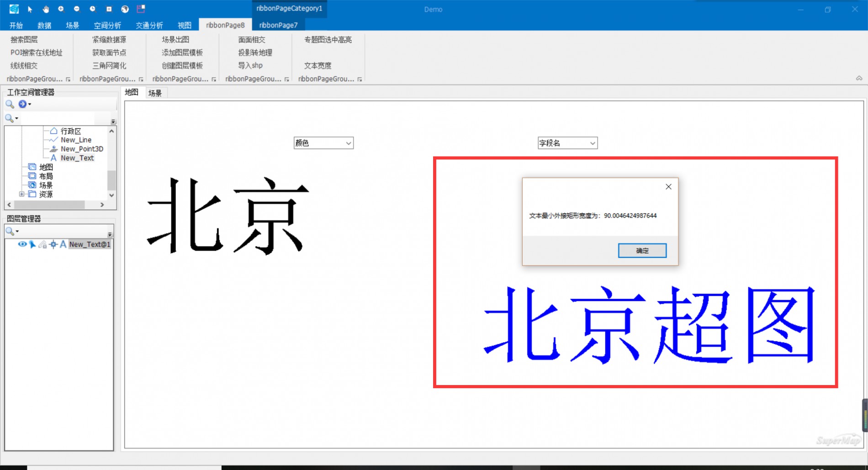Toggle snapping crosshair for New_Text@1 layer
The image size is (868, 470).
coord(53,244)
